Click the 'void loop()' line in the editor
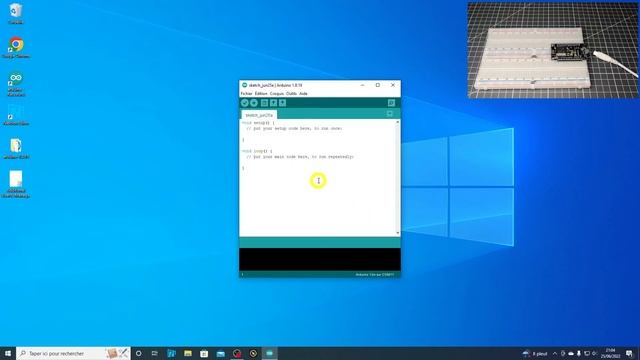 pyautogui.click(x=257, y=151)
